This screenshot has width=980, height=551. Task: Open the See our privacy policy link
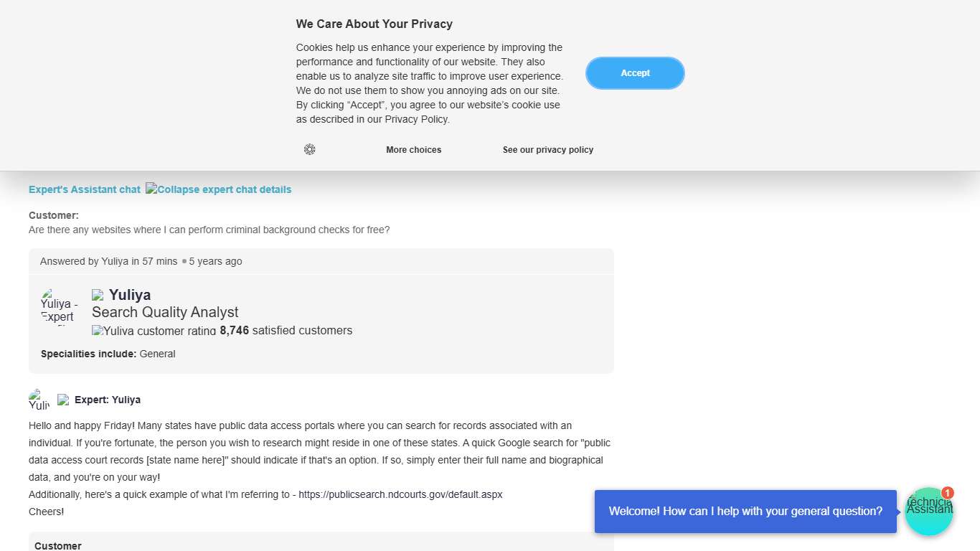548,150
